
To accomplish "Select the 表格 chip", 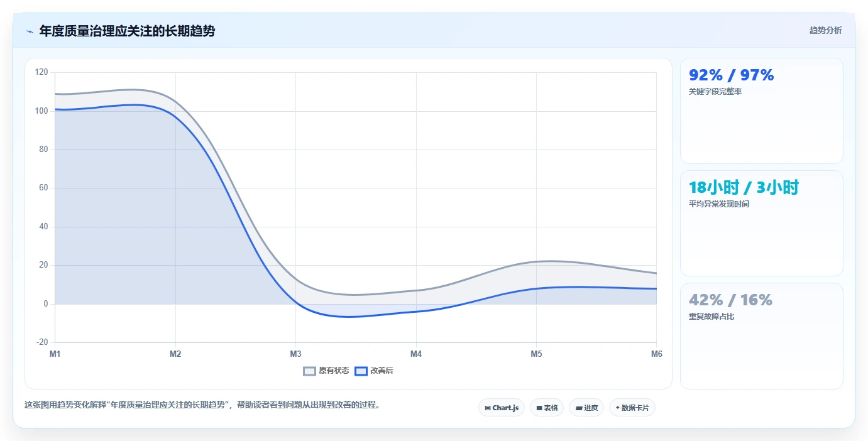I will (x=547, y=408).
